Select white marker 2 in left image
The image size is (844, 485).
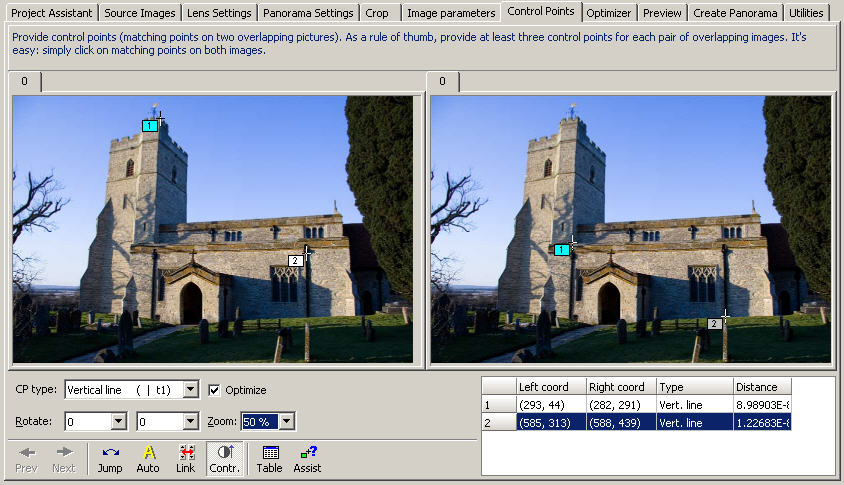point(295,261)
